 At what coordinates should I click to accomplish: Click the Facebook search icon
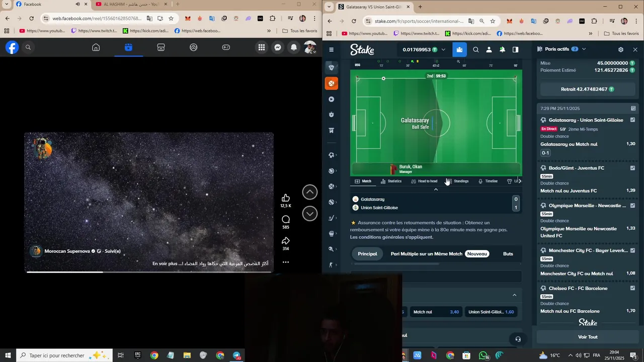pos(28,47)
